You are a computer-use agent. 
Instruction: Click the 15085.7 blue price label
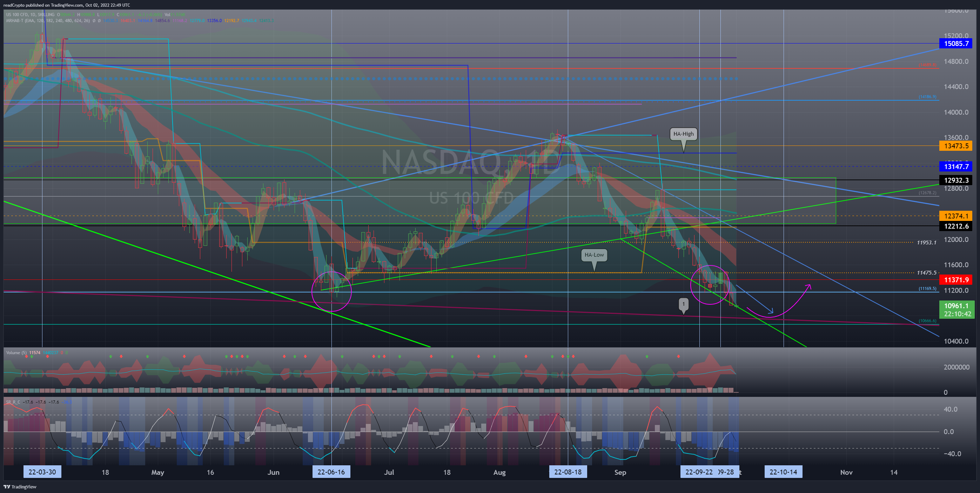pyautogui.click(x=956, y=44)
